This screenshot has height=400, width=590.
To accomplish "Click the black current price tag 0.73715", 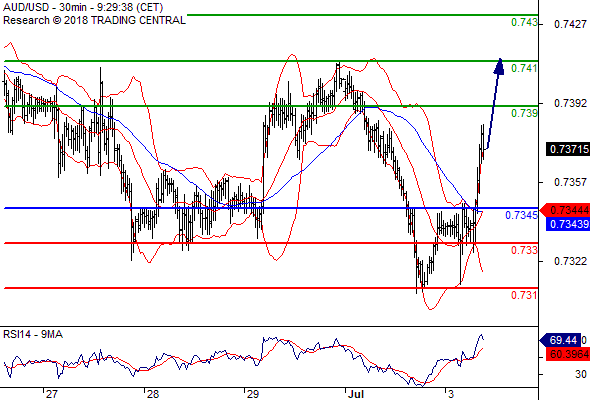I will pyautogui.click(x=568, y=149).
